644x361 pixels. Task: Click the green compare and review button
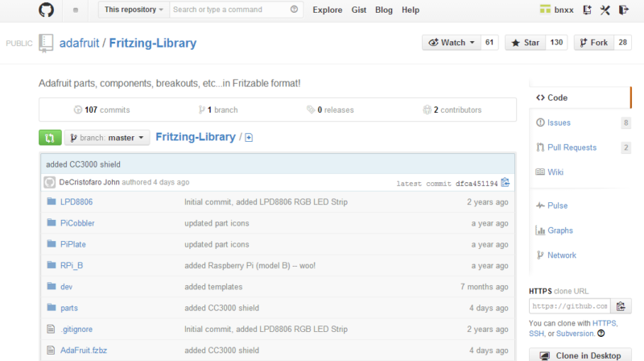coord(50,138)
